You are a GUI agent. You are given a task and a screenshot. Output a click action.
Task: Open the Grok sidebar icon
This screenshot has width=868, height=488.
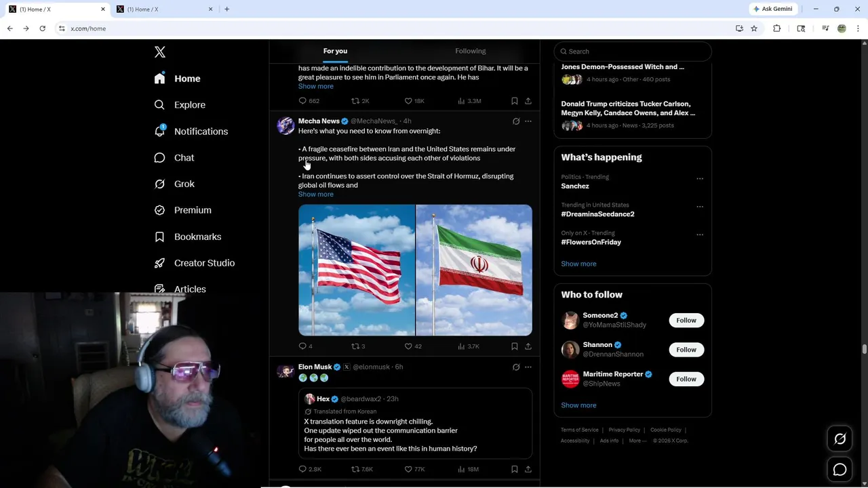(159, 184)
